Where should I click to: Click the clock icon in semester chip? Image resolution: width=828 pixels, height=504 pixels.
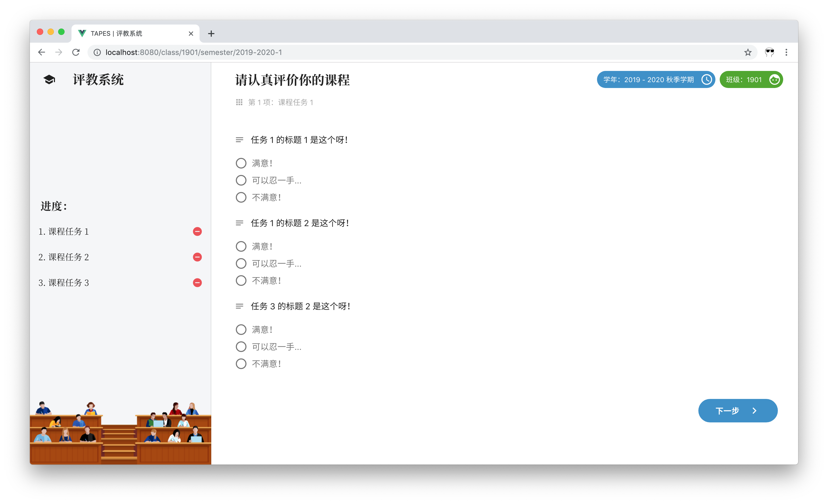coord(706,80)
